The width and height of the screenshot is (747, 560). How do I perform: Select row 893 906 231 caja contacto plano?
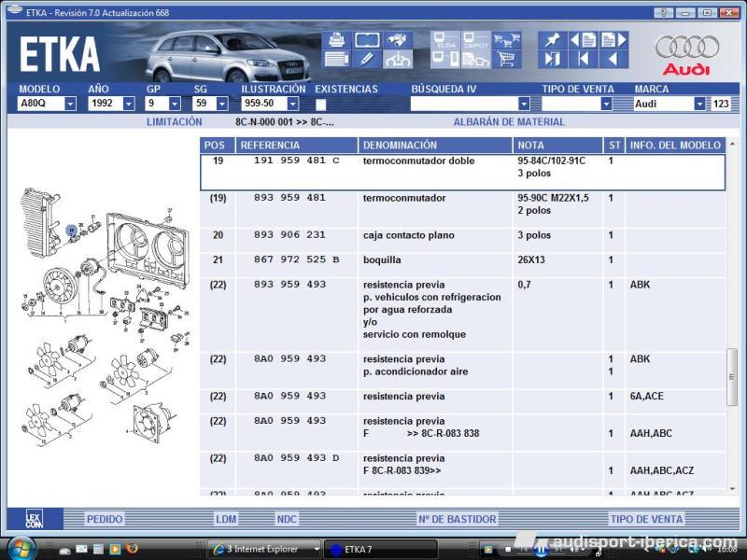(x=462, y=240)
